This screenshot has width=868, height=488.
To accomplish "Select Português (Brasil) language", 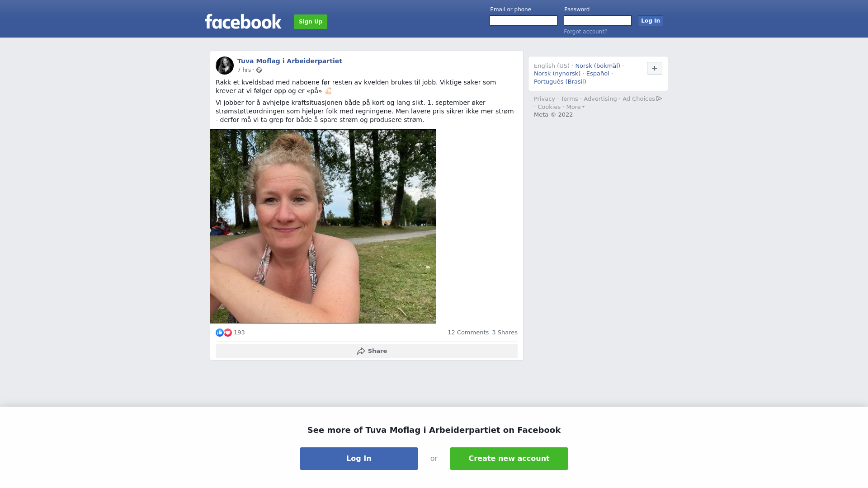I will pyautogui.click(x=560, y=82).
